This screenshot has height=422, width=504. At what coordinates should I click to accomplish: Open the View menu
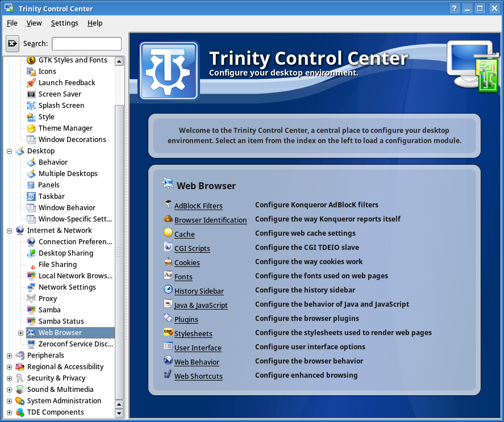34,23
